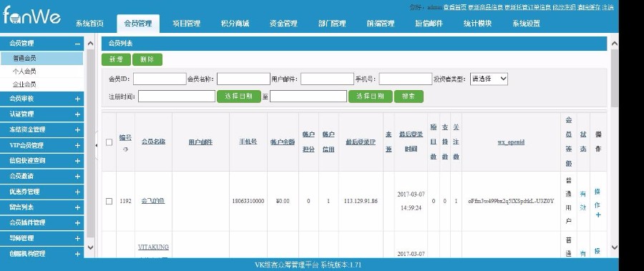Click 选择日期 for the end date
Image resolution: width=644 pixels, height=271 pixels.
coord(370,97)
